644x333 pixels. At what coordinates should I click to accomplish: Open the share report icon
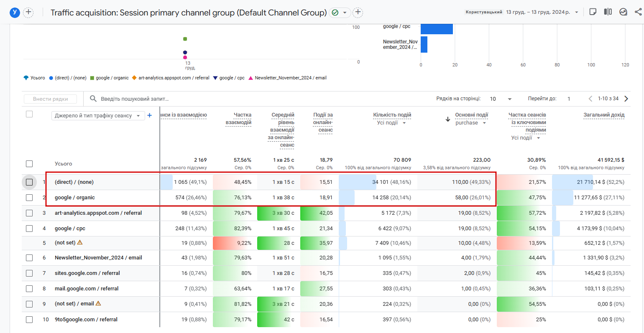point(638,12)
